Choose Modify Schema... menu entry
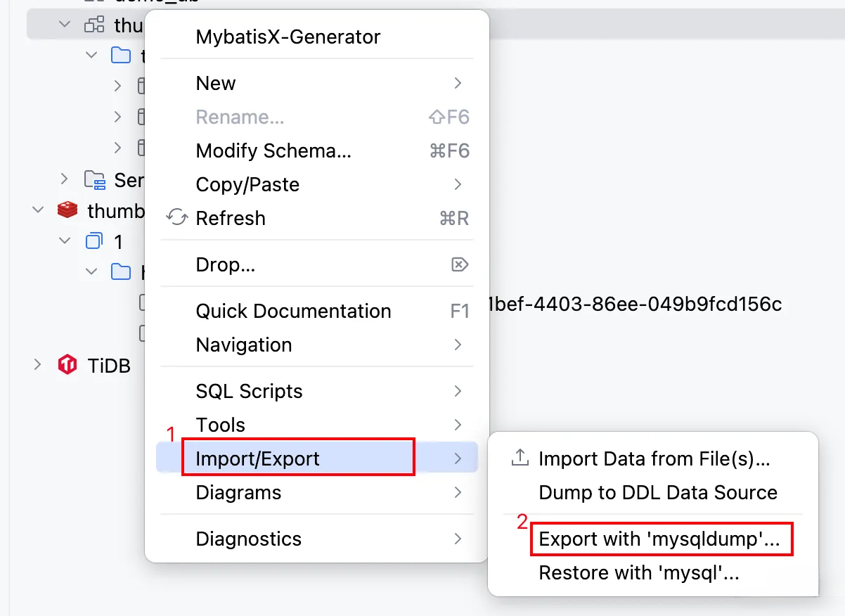Screen dimensions: 845x616 coord(316,150)
